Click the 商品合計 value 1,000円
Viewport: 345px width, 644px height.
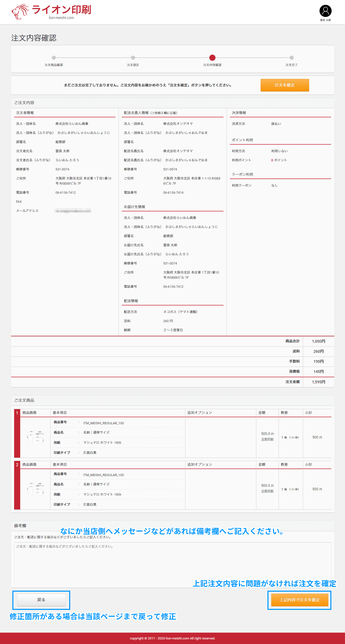tap(318, 341)
